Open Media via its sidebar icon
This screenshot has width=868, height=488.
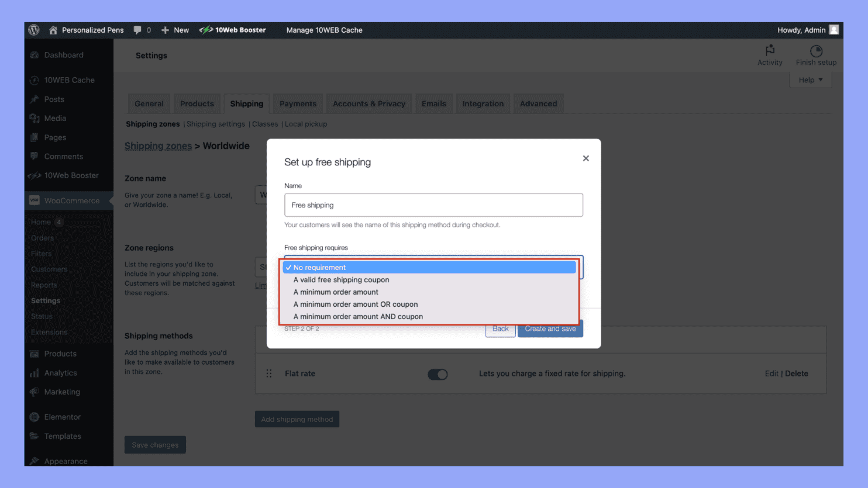[x=34, y=118]
